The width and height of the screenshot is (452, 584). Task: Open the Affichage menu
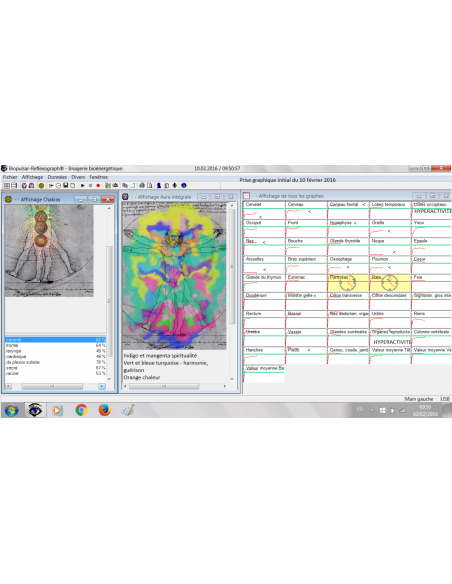point(32,177)
